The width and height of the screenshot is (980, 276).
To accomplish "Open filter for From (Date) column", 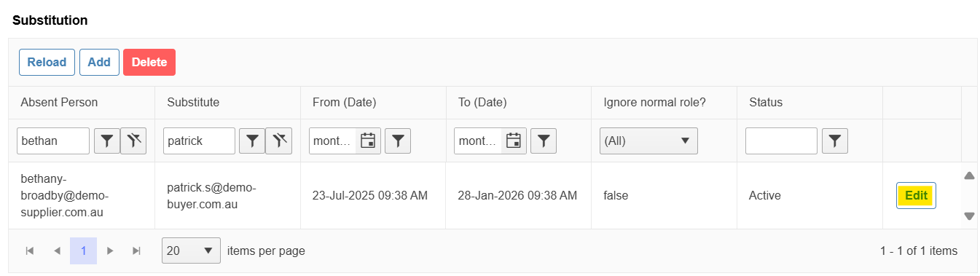I will [x=398, y=141].
